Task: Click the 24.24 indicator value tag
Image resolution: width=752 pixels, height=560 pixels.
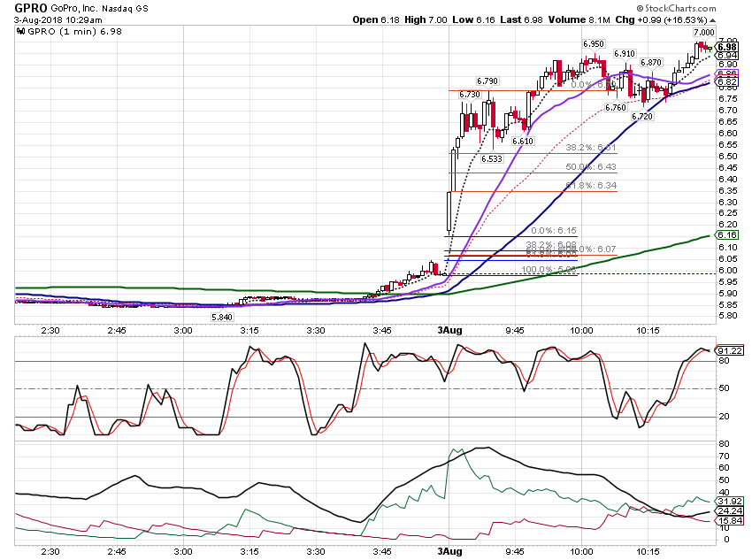Action: point(730,511)
